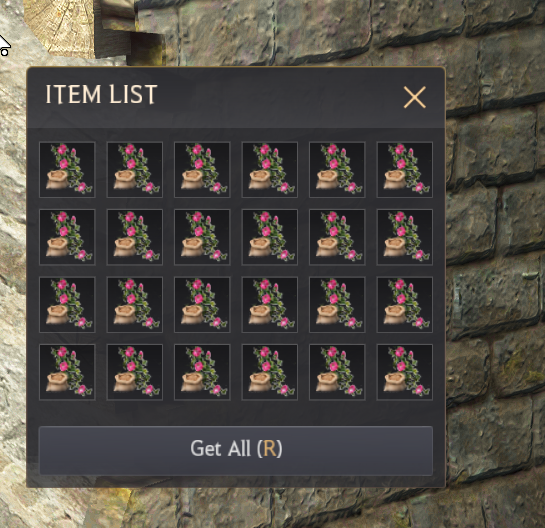The image size is (545, 528).
Task: Select fourth flower item in bottom row
Action: 269,372
